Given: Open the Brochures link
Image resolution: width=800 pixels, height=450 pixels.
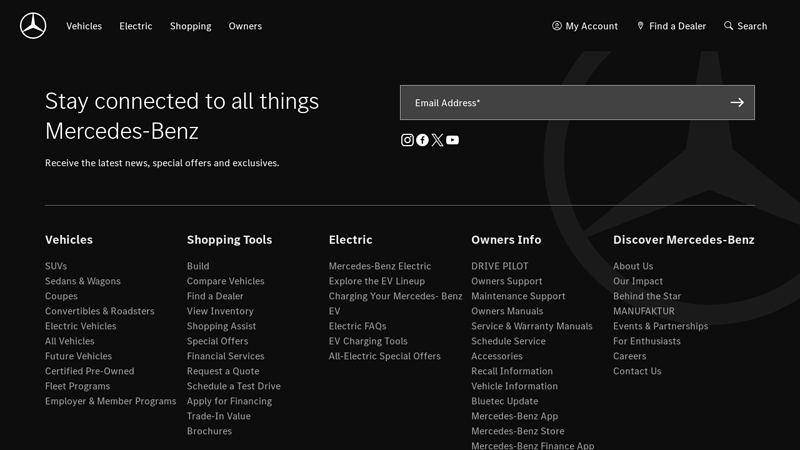Looking at the screenshot, I should click(209, 431).
